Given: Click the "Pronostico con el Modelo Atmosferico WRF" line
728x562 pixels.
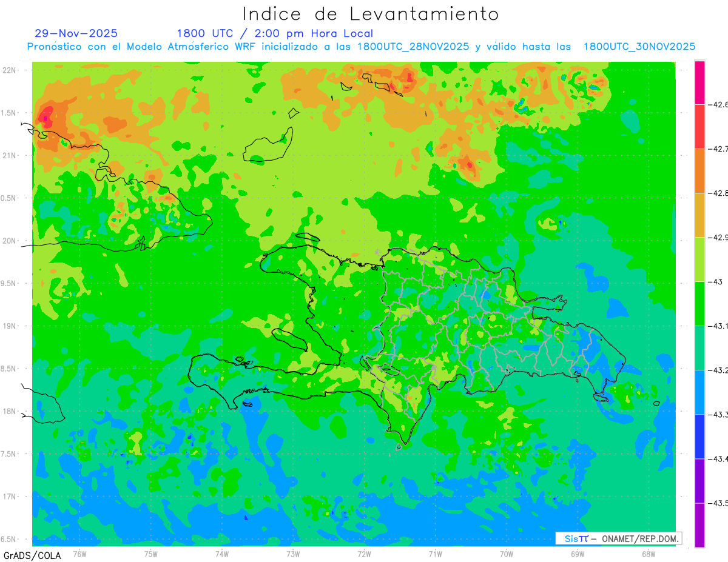Looking at the screenshot, I should (361, 47).
